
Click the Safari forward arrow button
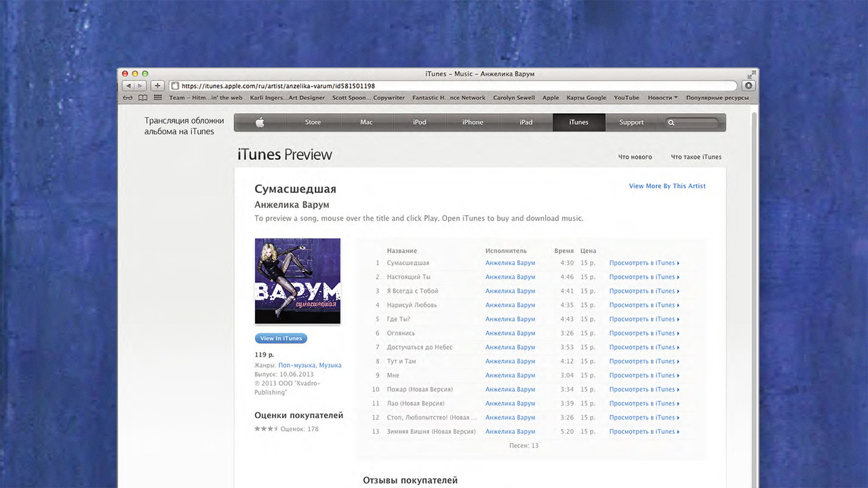140,86
